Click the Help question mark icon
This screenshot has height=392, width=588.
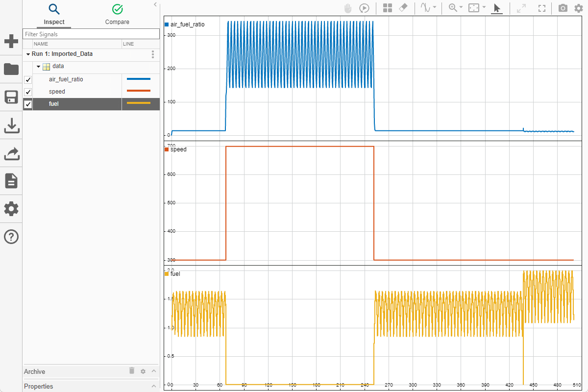click(11, 237)
